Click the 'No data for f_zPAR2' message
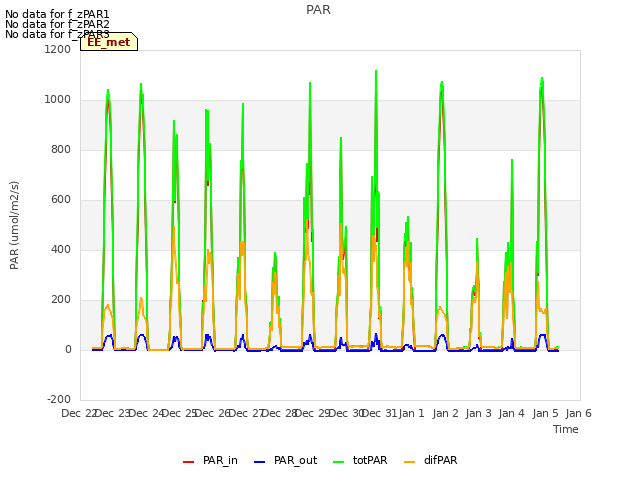640x480 pixels. point(57,24)
